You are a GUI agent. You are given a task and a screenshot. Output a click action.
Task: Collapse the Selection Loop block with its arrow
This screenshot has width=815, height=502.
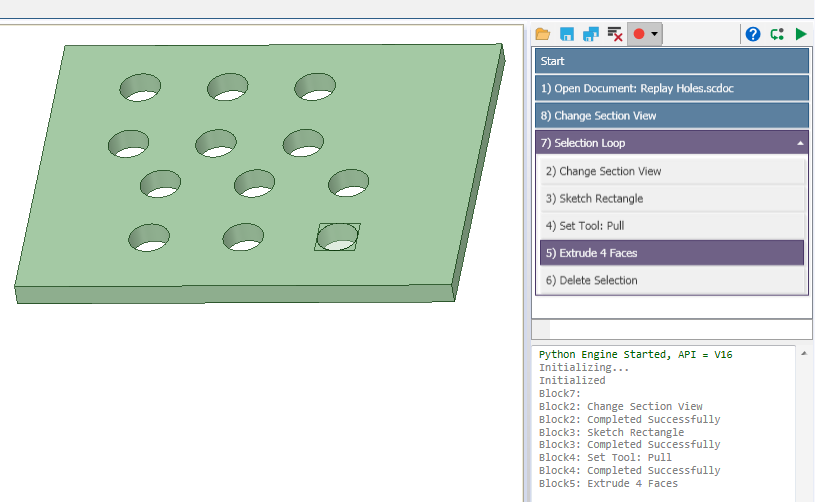[x=800, y=143]
